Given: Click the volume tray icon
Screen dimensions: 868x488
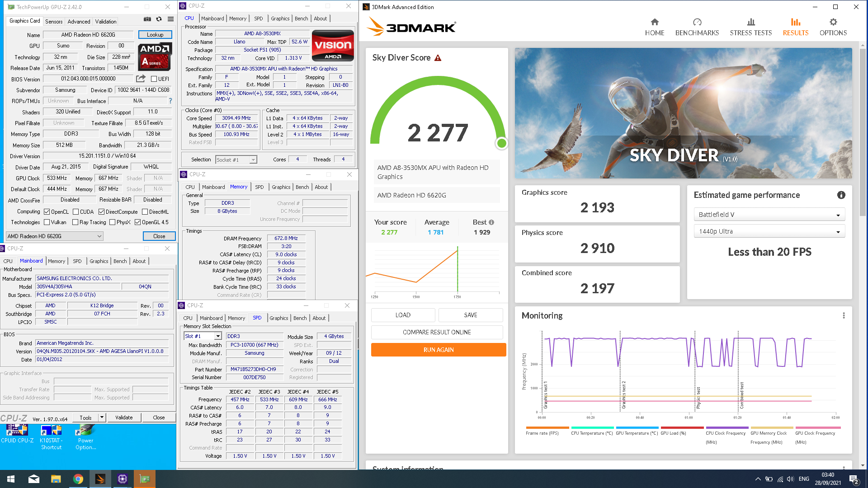Looking at the screenshot, I should (x=790, y=479).
